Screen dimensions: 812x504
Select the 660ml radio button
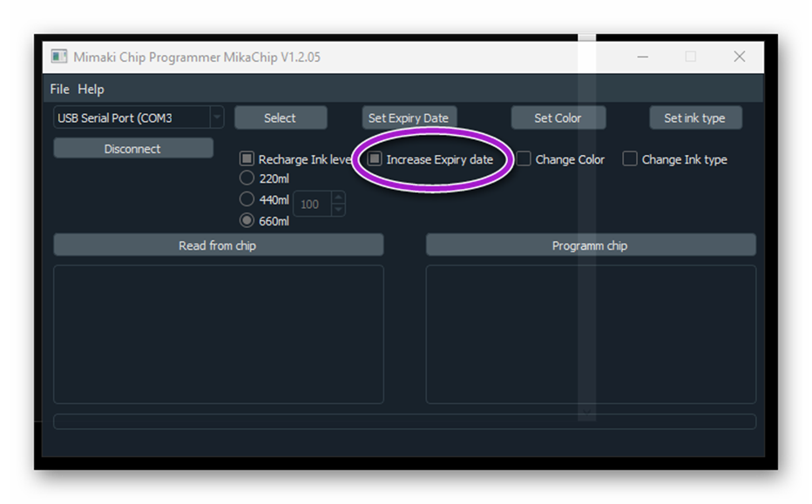247,220
